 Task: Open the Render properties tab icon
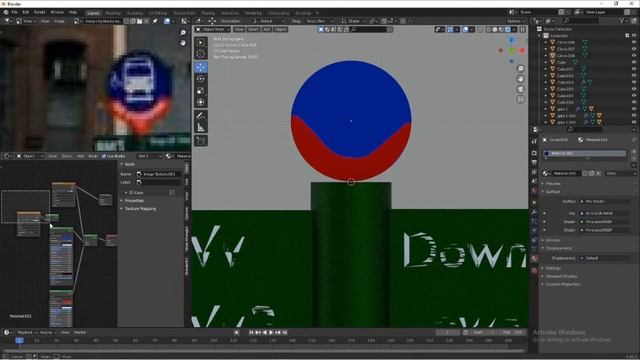[x=534, y=153]
